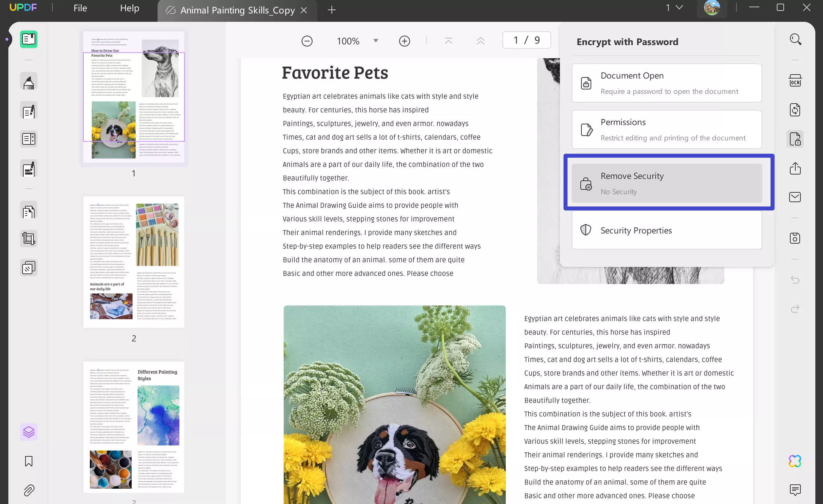Expand the window count dropdown
This screenshot has width=823, height=504.
tap(679, 7)
